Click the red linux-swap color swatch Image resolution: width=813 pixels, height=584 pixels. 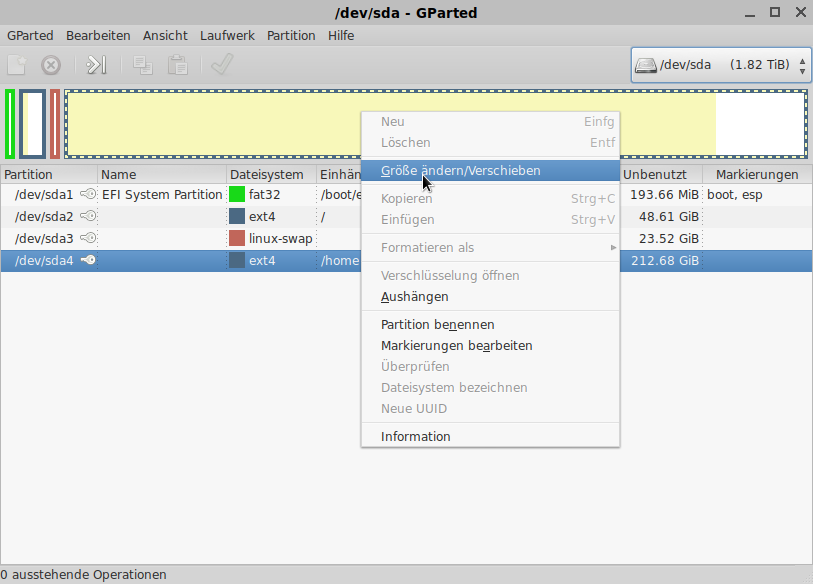237,239
